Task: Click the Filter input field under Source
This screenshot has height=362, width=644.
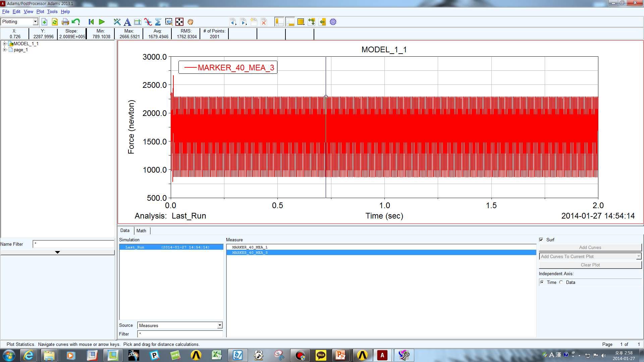Action: (180, 334)
